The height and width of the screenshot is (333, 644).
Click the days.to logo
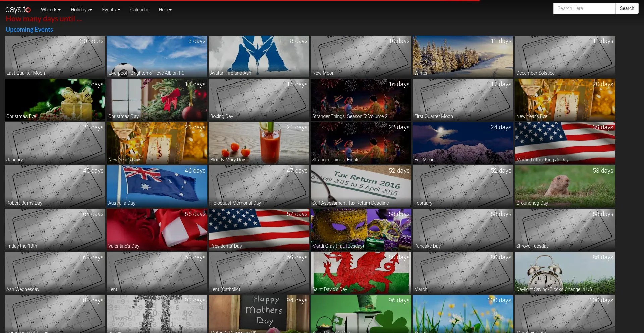point(18,9)
